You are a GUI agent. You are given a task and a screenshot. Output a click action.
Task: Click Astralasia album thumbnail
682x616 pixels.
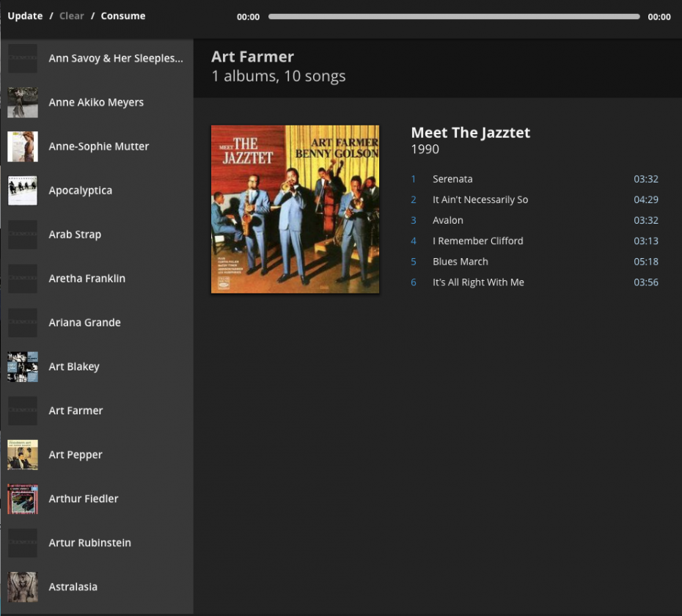pos(23,587)
